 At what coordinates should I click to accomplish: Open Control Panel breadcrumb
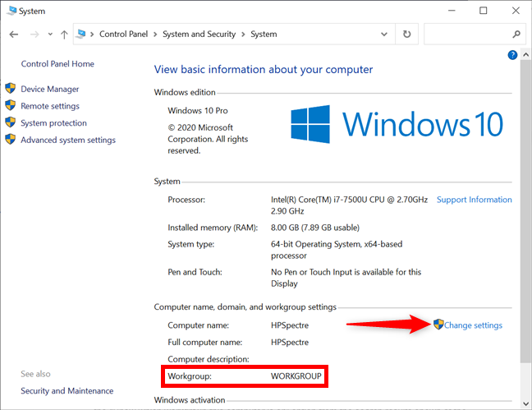123,34
